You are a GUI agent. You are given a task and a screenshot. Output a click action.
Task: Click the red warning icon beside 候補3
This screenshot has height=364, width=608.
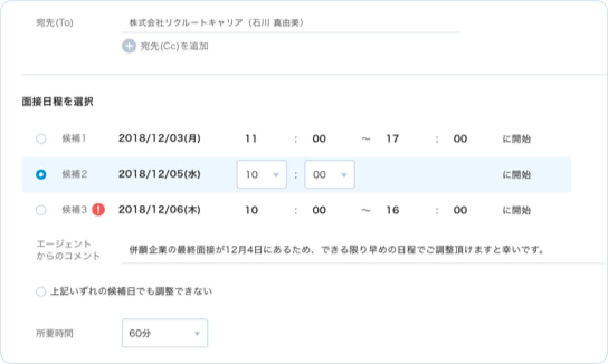coord(98,210)
